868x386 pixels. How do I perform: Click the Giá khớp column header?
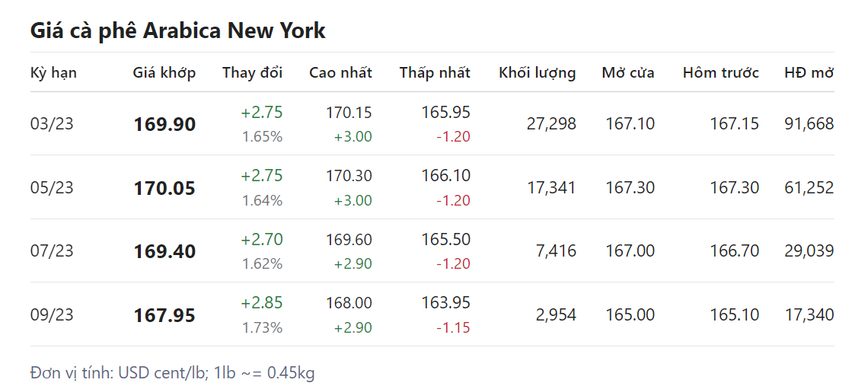click(x=164, y=73)
